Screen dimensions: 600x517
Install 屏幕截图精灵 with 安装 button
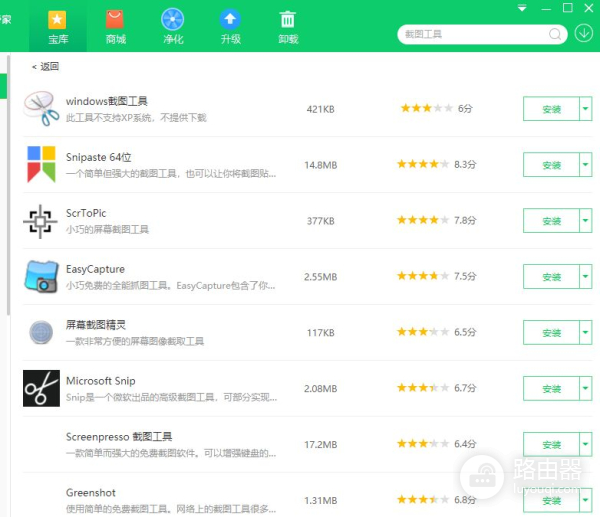click(551, 333)
